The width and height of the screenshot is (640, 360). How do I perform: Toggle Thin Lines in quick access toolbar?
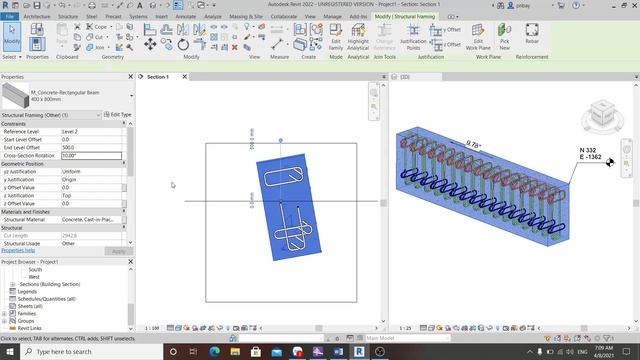[x=178, y=5]
